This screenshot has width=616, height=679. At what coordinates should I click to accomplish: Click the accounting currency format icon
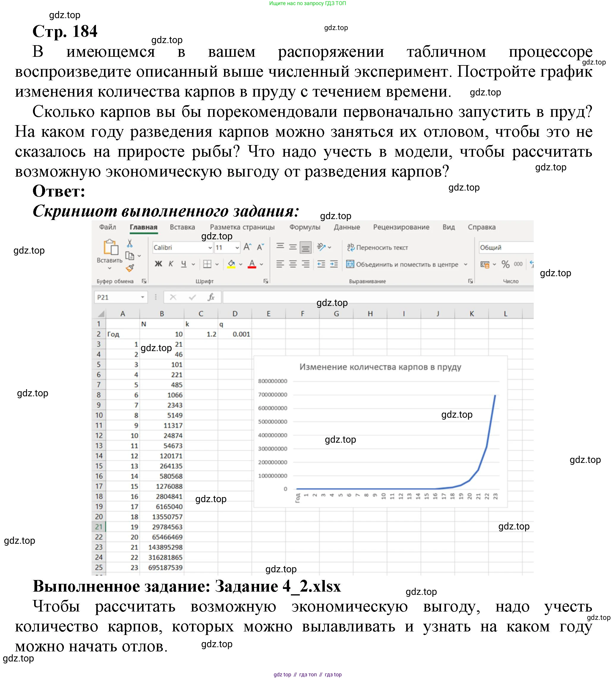(x=485, y=264)
